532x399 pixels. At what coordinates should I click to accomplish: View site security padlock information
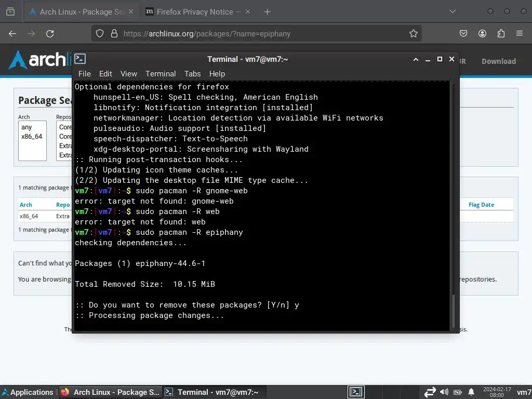pos(114,34)
